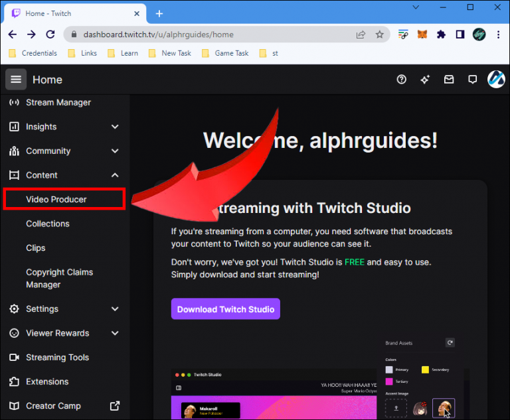The height and width of the screenshot is (420, 510).
Task: Open the Chrome profile avatar
Action: tap(479, 34)
